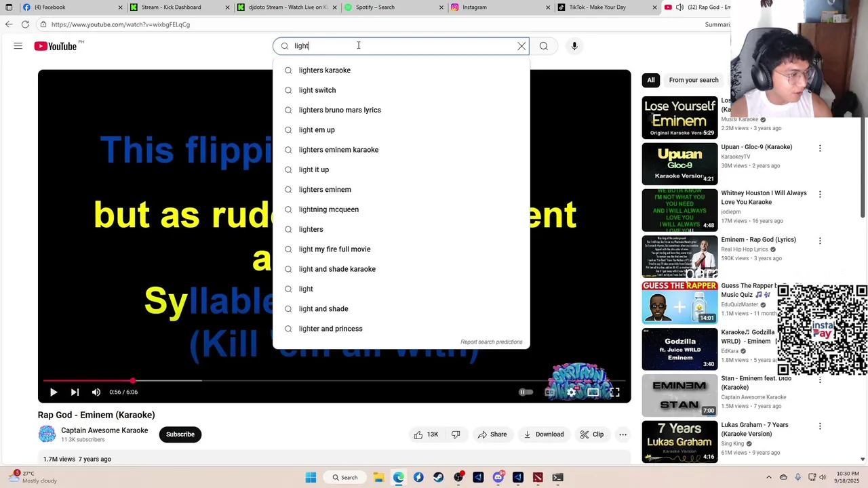Choose suggestion 'light em up'
The width and height of the screenshot is (868, 488).
pos(401,130)
